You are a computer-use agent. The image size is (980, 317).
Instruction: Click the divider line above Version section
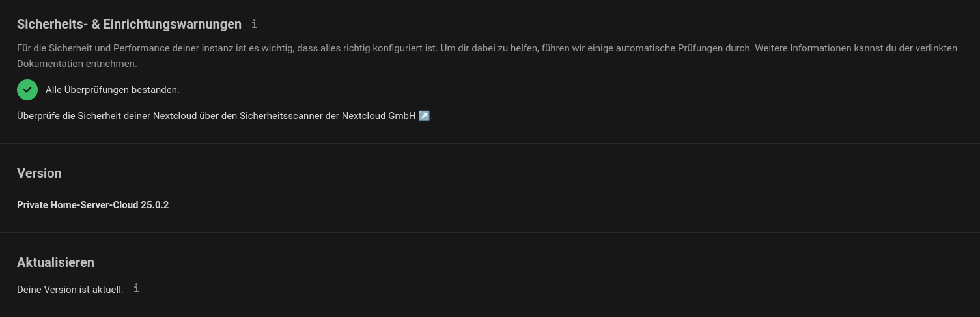pyautogui.click(x=490, y=143)
